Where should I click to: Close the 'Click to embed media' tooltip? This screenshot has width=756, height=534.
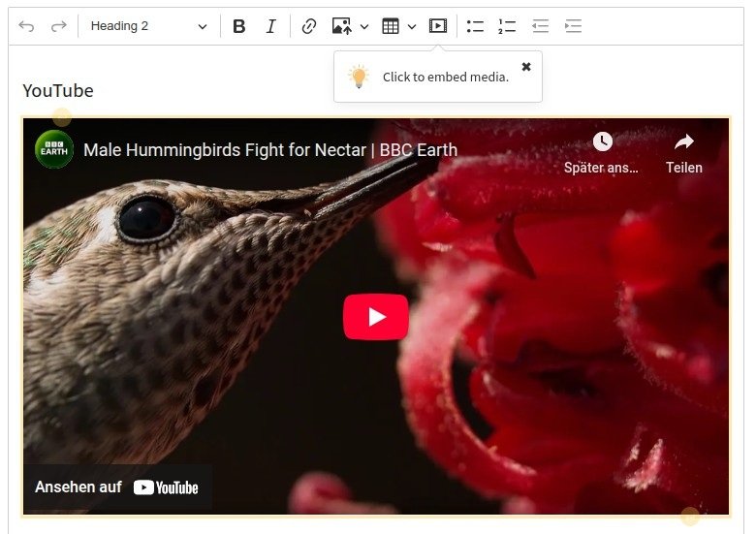526,67
